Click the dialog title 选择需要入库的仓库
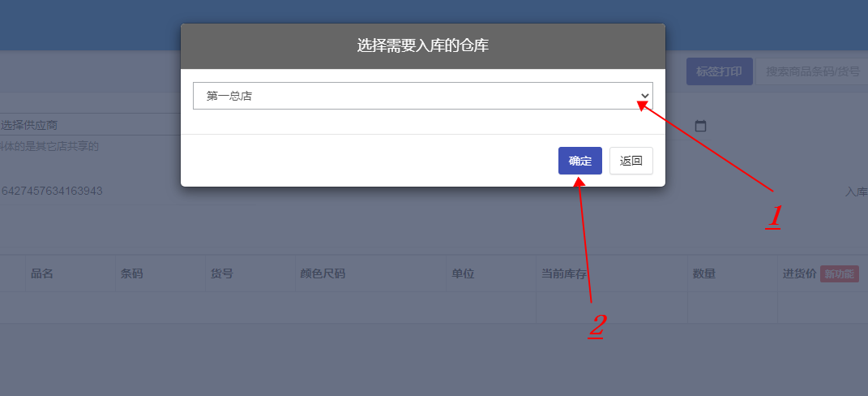 coord(422,46)
